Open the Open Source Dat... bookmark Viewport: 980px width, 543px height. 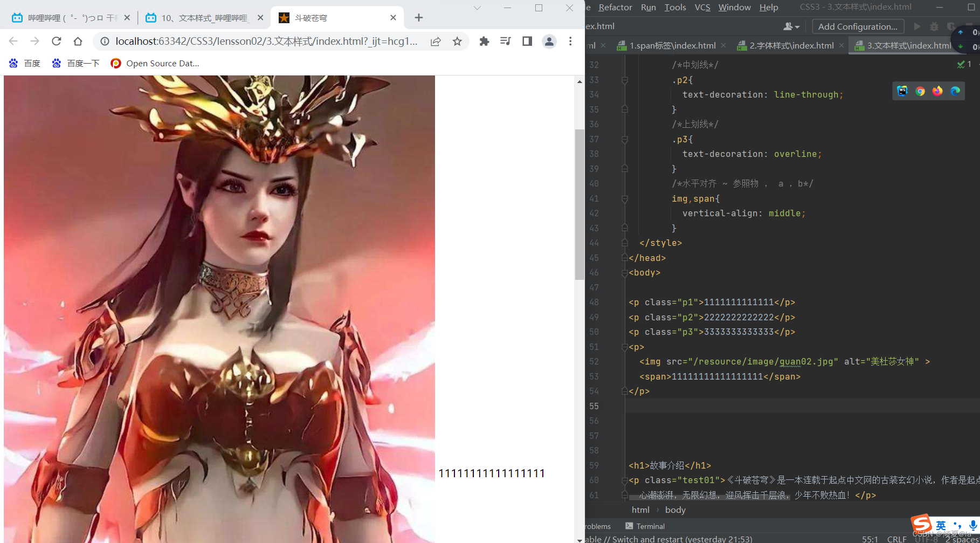click(155, 63)
